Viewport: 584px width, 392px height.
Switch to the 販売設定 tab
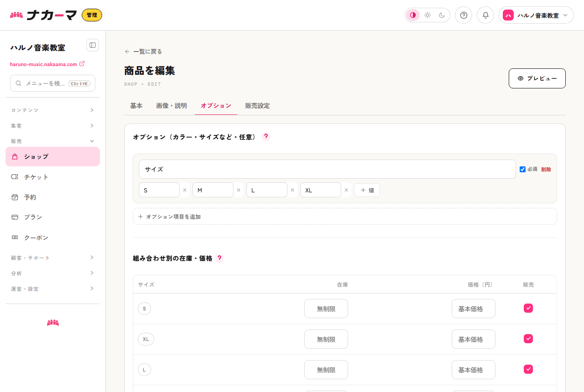(x=257, y=106)
